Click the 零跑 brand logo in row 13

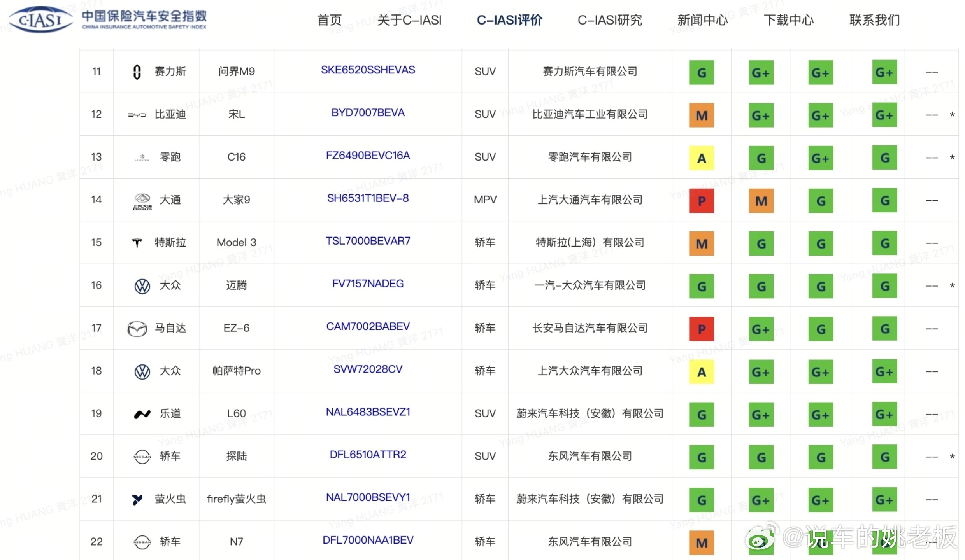click(x=142, y=157)
